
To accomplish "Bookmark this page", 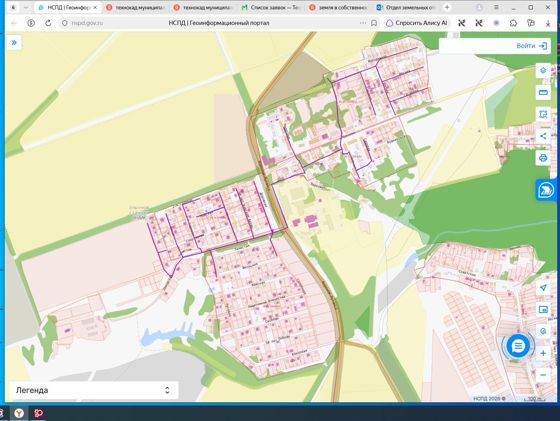I will [x=374, y=23].
